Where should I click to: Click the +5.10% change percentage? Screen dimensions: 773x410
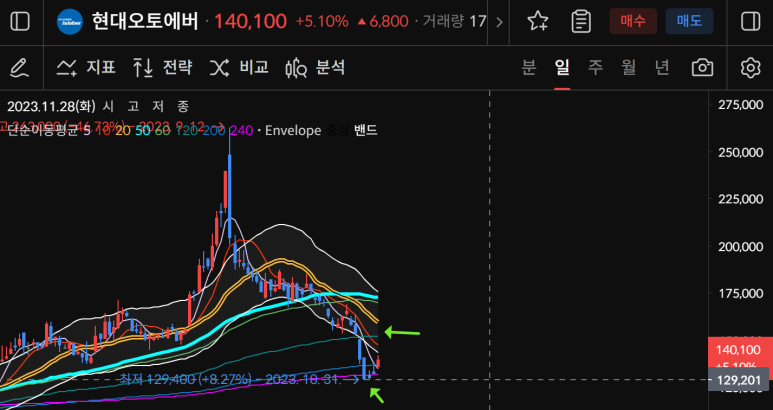[x=322, y=22]
